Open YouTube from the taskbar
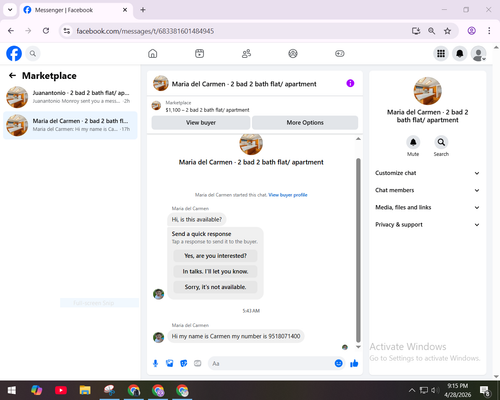This screenshot has height=400, width=500. coord(61,390)
